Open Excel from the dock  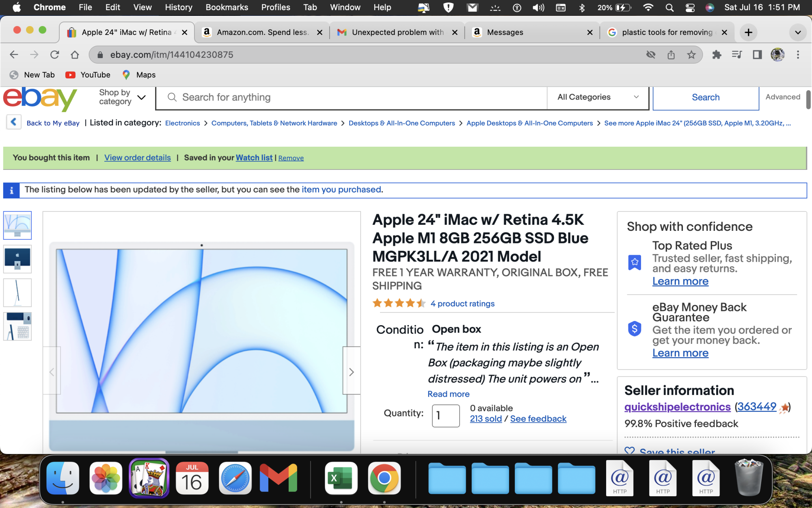coord(341,478)
